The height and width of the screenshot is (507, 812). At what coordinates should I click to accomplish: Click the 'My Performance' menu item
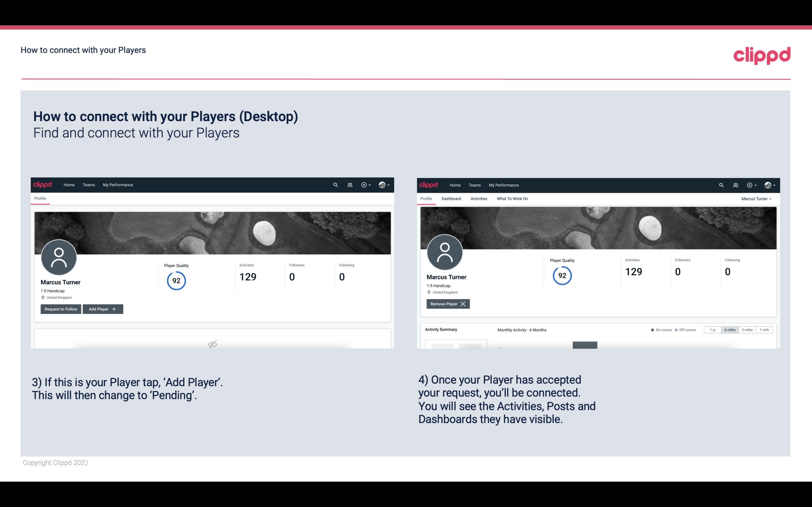tap(117, 184)
